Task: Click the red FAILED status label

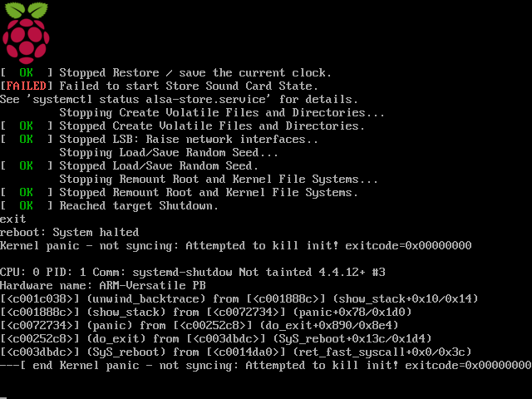Action: coord(26,86)
